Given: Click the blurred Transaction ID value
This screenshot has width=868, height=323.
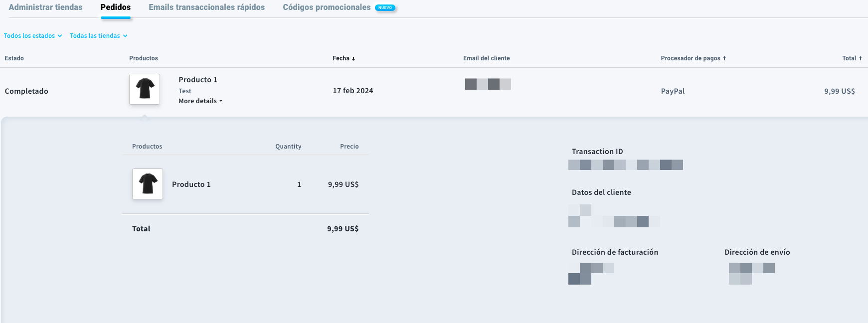Looking at the screenshot, I should 626,165.
